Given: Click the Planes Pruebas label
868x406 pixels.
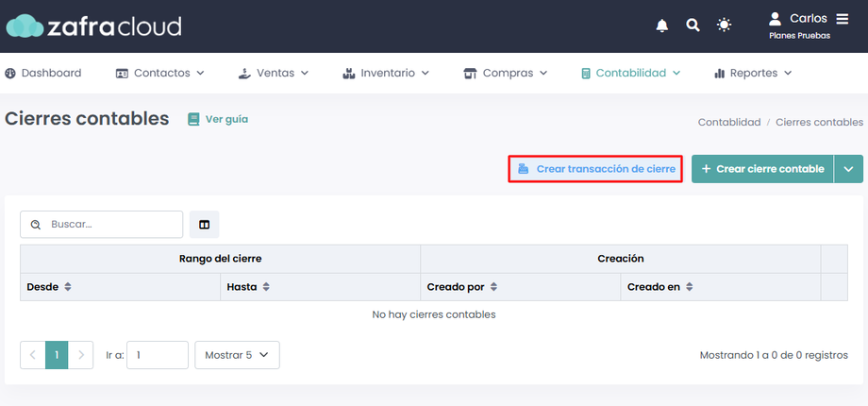Looking at the screenshot, I should click(x=799, y=36).
